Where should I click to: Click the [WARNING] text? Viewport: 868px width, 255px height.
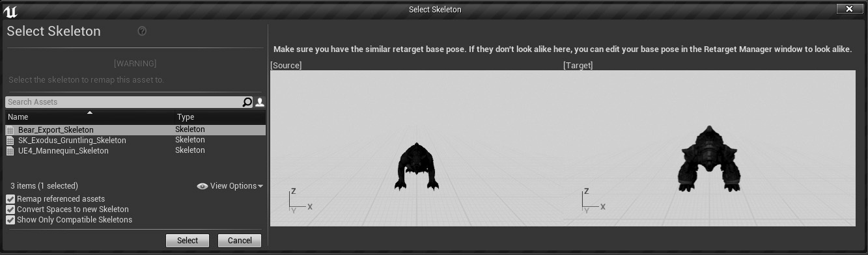coord(135,64)
